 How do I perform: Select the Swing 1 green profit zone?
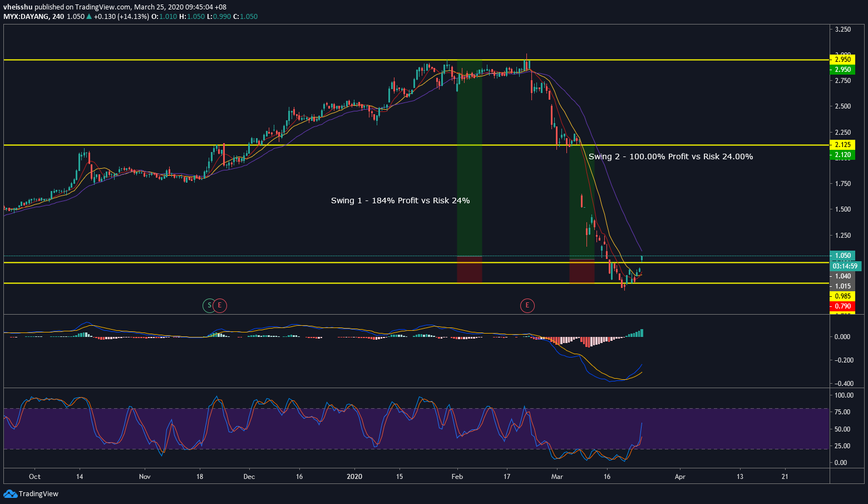pyautogui.click(x=469, y=158)
